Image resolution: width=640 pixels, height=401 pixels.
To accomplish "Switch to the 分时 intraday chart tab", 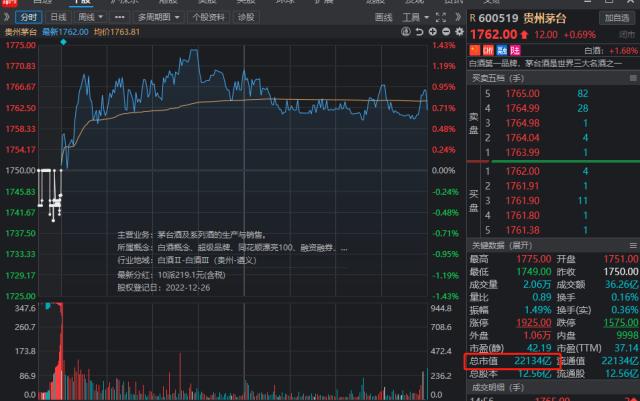I will 29,17.
